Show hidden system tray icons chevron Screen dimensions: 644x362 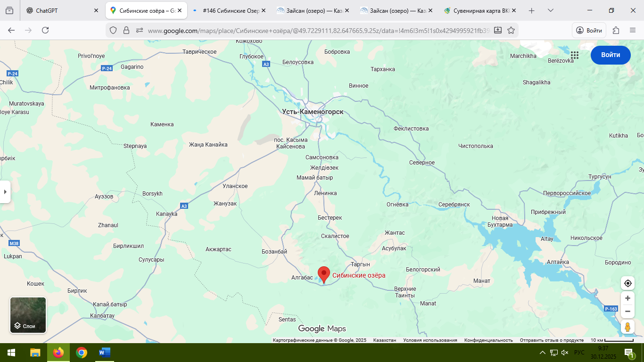[x=542, y=353]
